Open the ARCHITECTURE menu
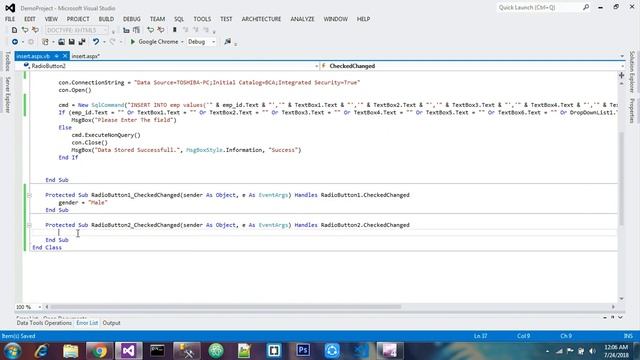Viewport: 640px width, 360px height. (261, 19)
